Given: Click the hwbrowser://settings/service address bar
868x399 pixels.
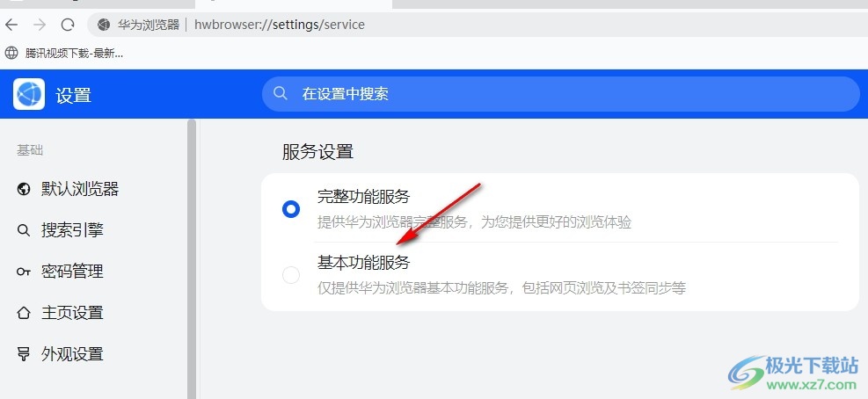Looking at the screenshot, I should 280,25.
